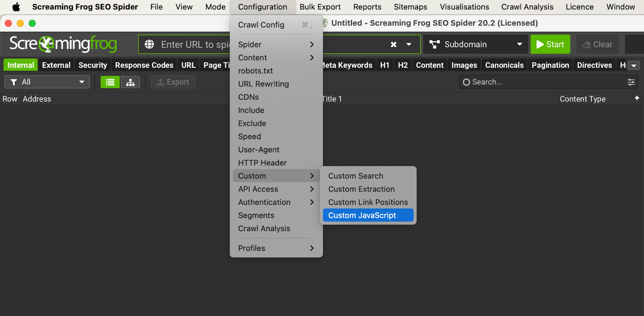The width and height of the screenshot is (644, 316).
Task: Open the Crawl Analysis menu bar item
Action: [527, 7]
